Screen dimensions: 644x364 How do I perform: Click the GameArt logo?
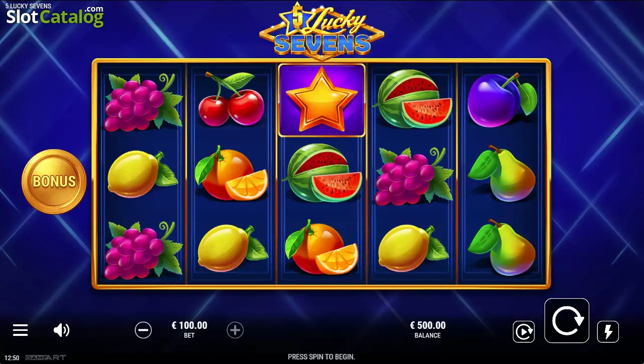(46, 358)
